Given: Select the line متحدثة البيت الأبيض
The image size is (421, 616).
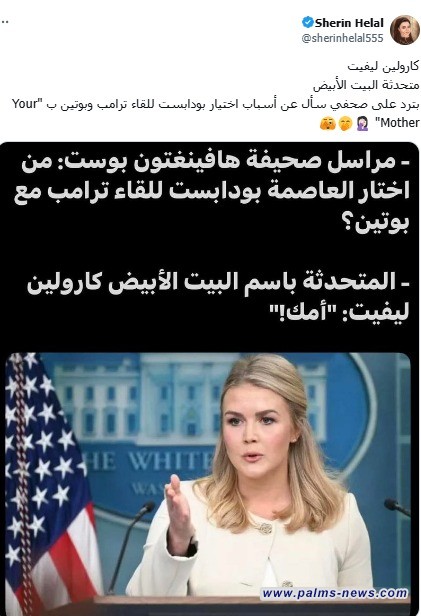Looking at the screenshot, I should (366, 85).
